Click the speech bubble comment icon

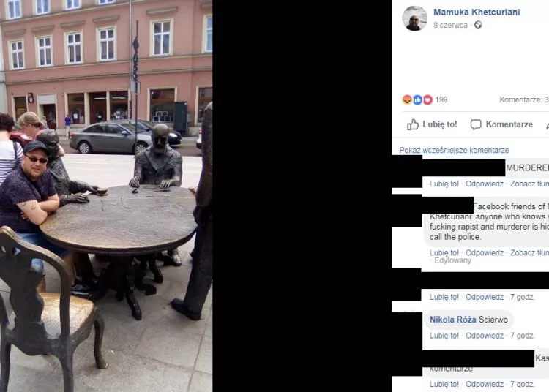pos(476,124)
